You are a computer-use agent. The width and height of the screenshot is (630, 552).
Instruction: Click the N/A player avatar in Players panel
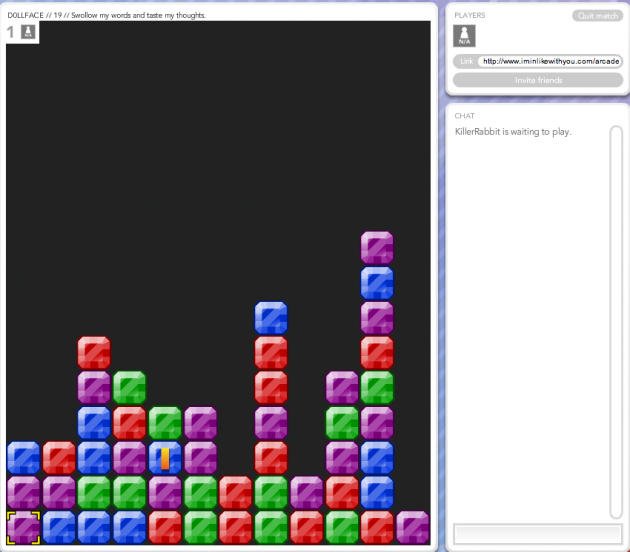point(464,36)
